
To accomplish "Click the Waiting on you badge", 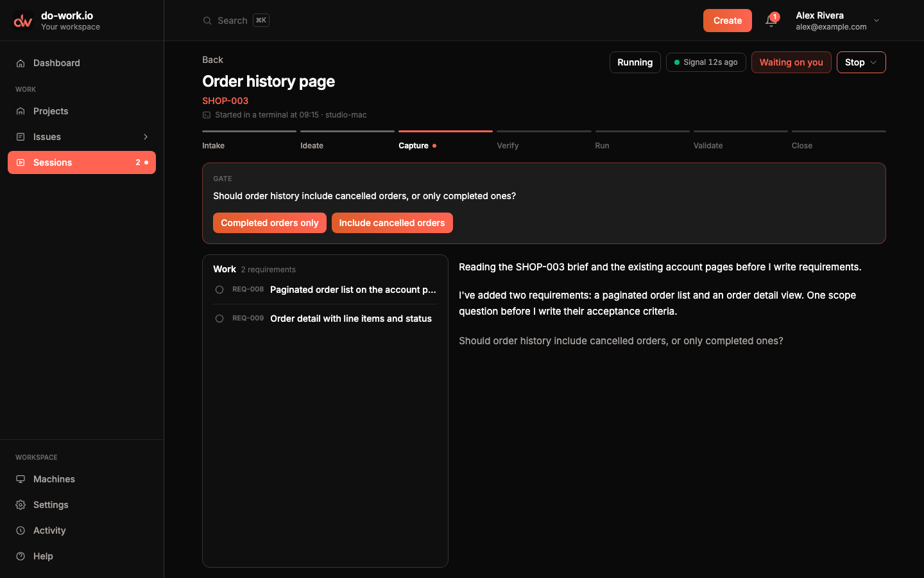I will point(791,62).
